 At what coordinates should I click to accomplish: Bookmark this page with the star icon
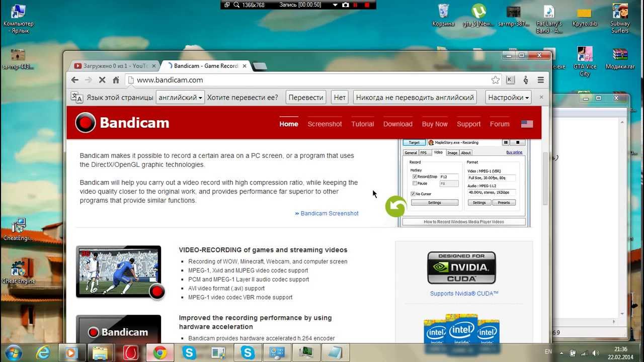[x=496, y=80]
